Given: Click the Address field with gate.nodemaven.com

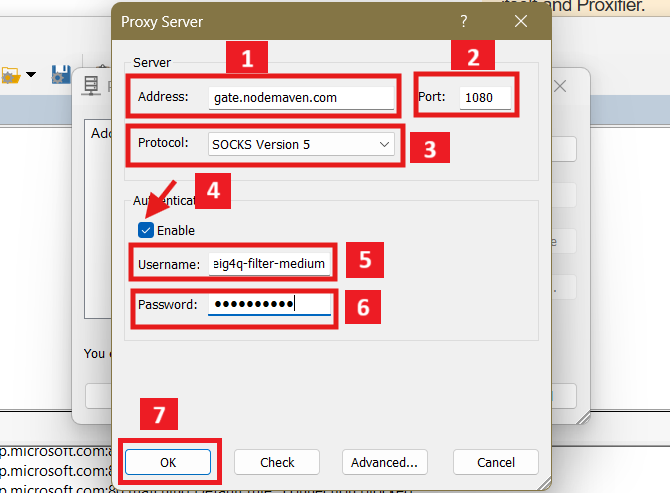Looking at the screenshot, I should point(302,98).
